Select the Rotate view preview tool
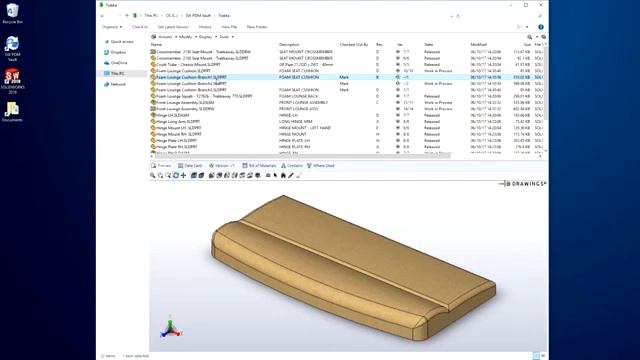Viewport: 640px width, 360px height. click(176, 176)
